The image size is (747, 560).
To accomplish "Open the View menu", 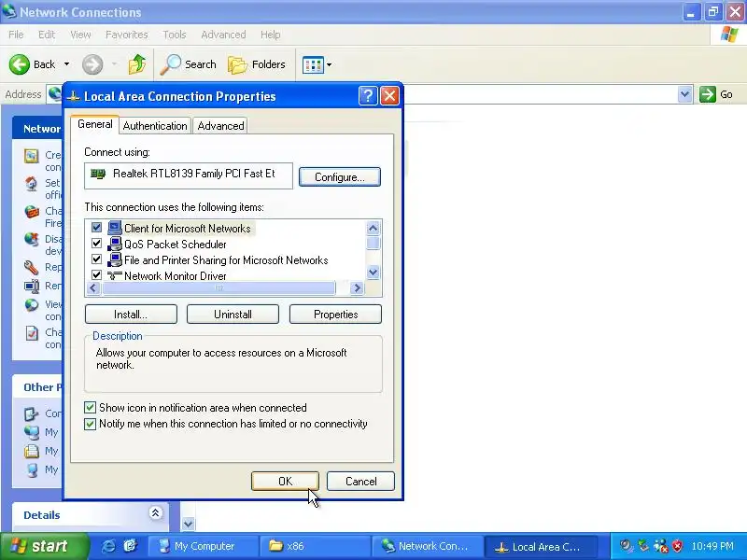I will pos(80,35).
